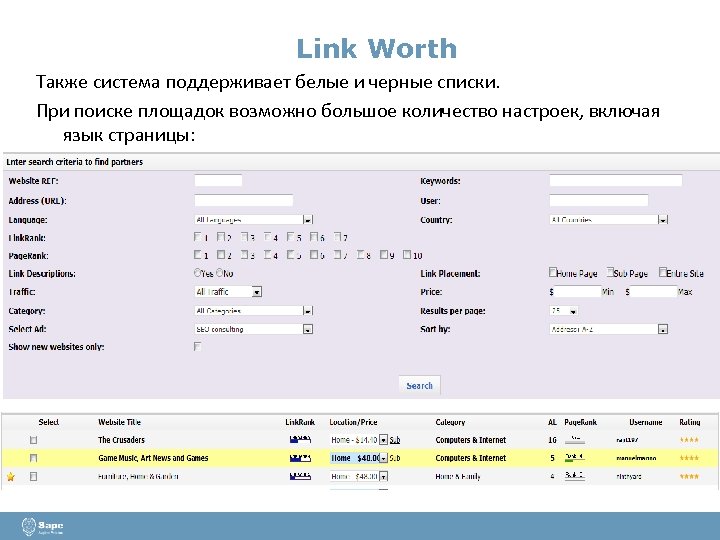
Task: Click rating stars in The Crusaders row
Action: coord(689,440)
